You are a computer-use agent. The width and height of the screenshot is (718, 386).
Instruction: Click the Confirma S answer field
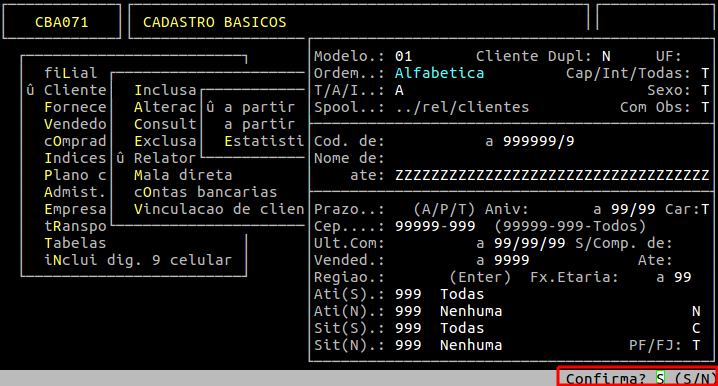pyautogui.click(x=660, y=378)
